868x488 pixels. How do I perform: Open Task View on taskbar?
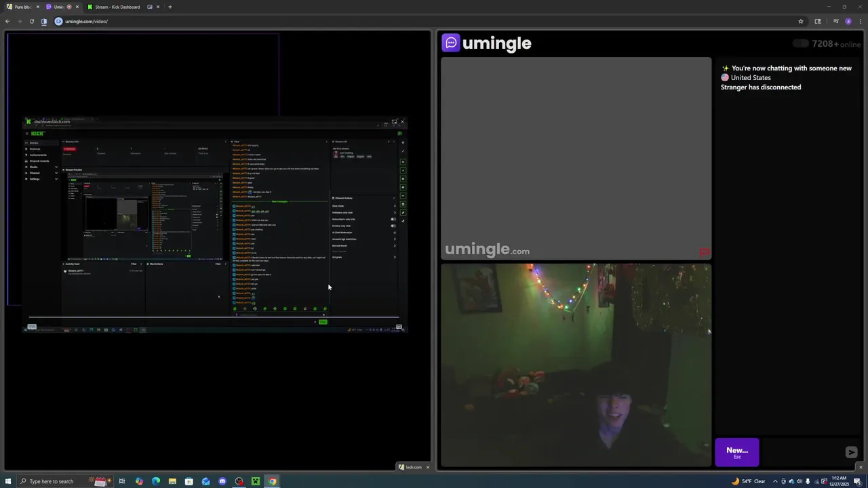click(x=122, y=481)
